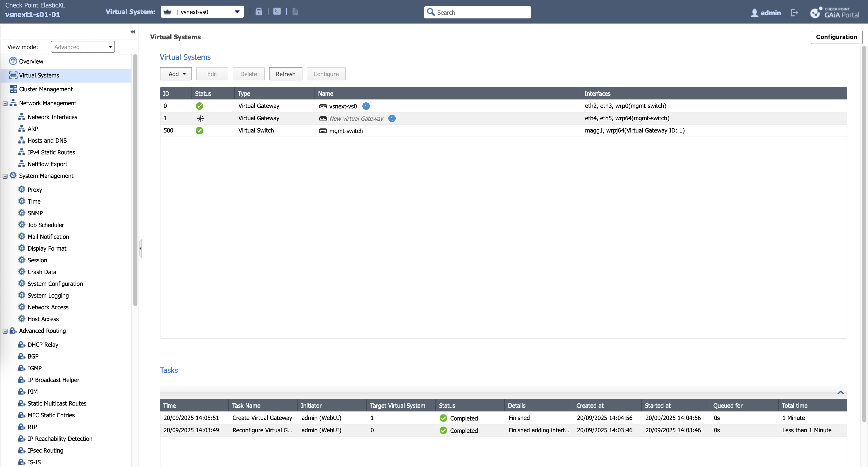Collapse the System Management tree node
This screenshot has width=868, height=467.
(5, 176)
